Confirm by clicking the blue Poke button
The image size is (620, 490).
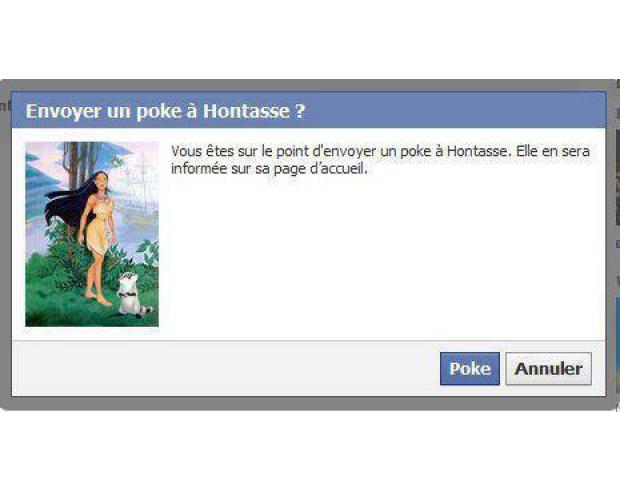point(469,369)
